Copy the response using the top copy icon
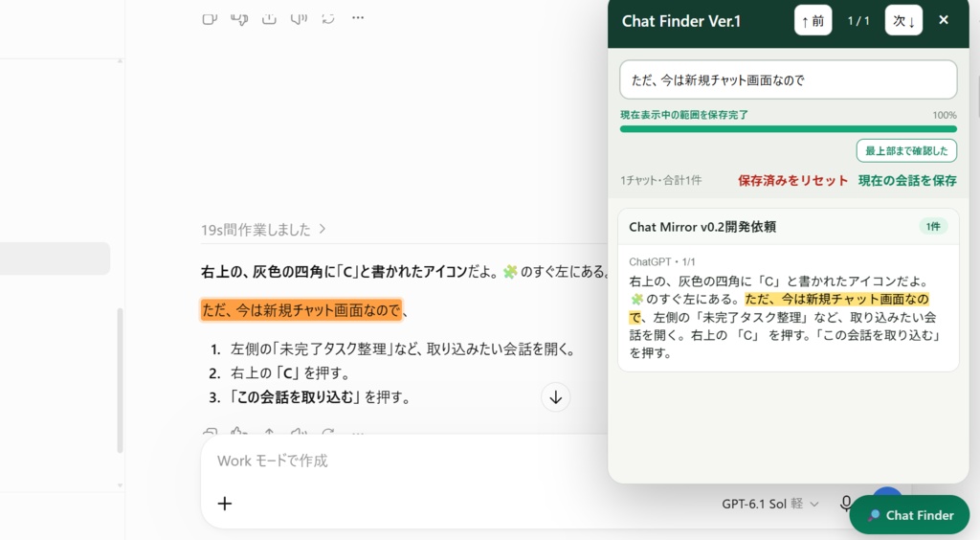 coord(210,18)
